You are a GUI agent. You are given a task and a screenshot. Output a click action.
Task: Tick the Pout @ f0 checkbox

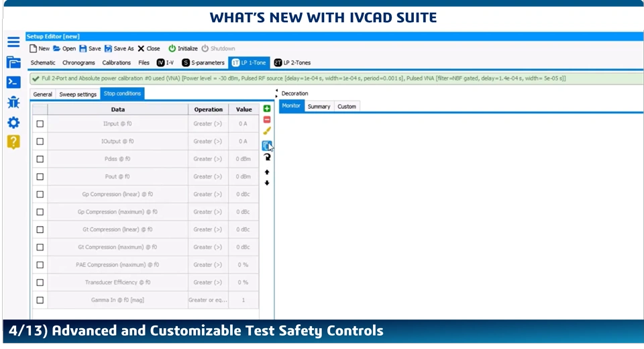pyautogui.click(x=40, y=177)
